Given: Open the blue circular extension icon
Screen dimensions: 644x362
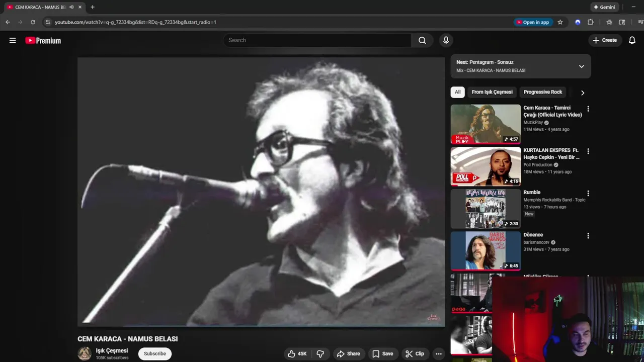Looking at the screenshot, I should click(x=578, y=22).
